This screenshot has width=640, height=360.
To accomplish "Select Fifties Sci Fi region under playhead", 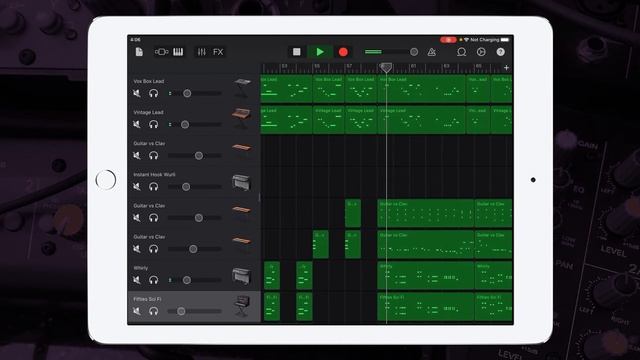I will pyautogui.click(x=426, y=307).
